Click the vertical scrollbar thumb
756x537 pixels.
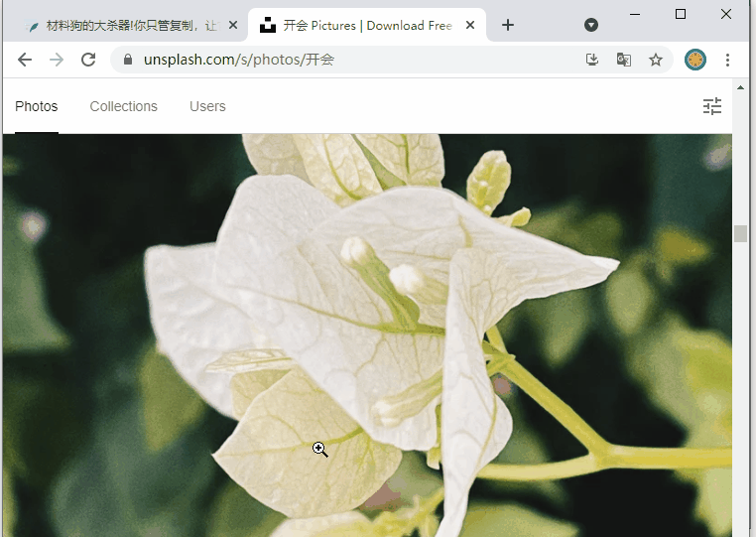point(740,233)
